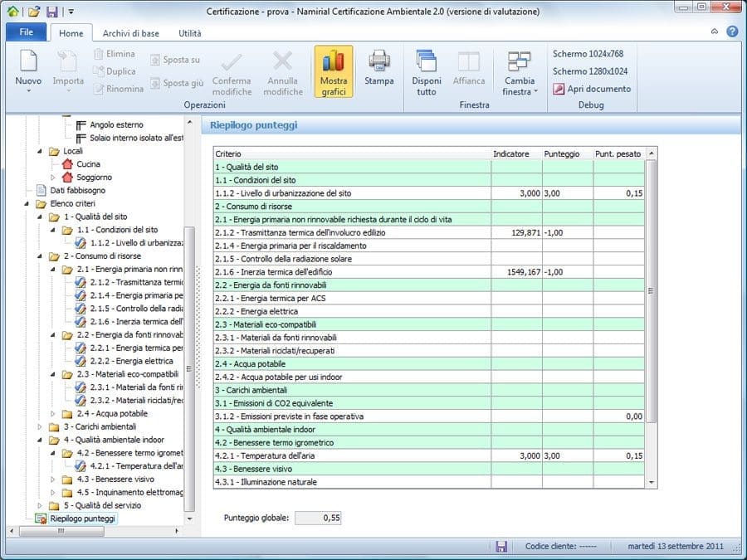Click the date in status bar
The height and width of the screenshot is (560, 747).
pyautogui.click(x=675, y=546)
